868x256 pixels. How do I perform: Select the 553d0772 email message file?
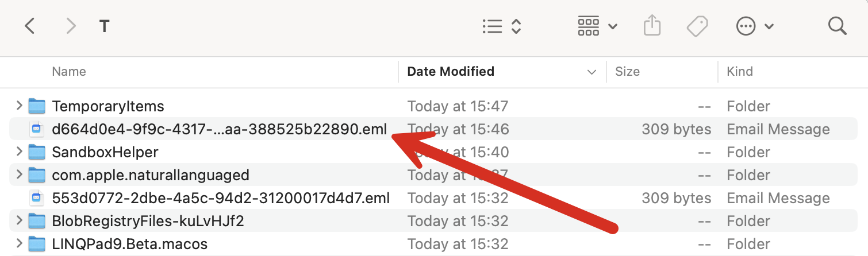coord(221,198)
